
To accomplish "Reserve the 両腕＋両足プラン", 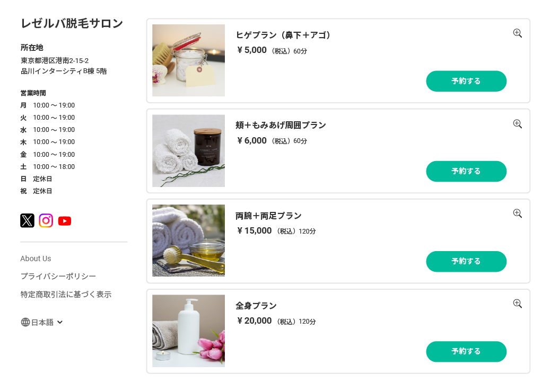I will pos(466,261).
